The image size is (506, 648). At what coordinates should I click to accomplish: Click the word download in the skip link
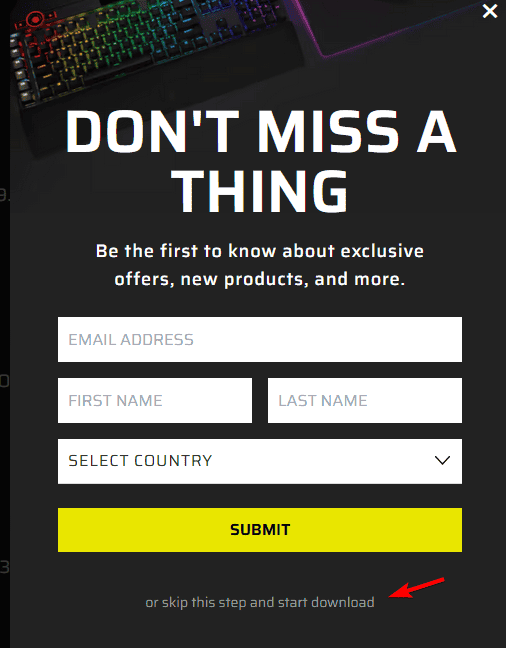pos(343,602)
